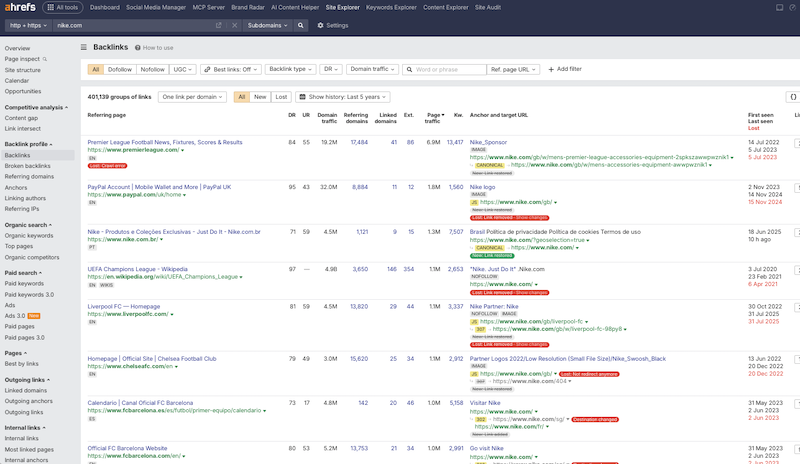
Task: Collapse Competitive analysis sidebar section
Action: click(36, 107)
